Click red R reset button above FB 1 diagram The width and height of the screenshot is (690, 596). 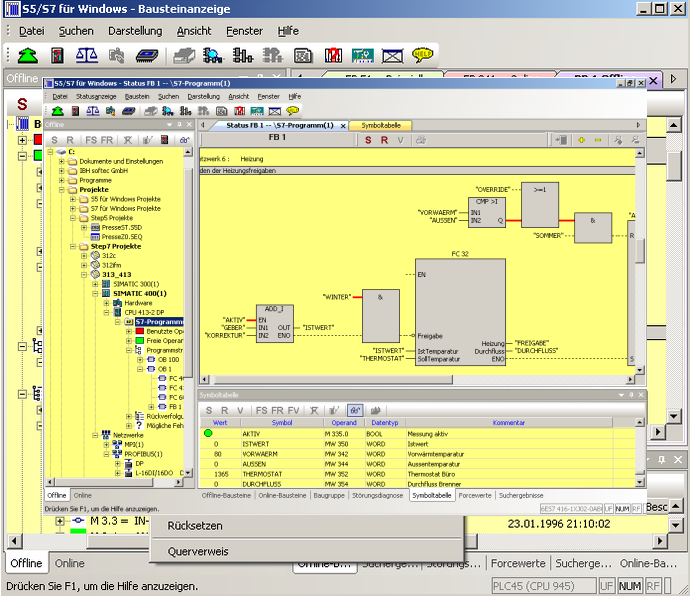384,140
